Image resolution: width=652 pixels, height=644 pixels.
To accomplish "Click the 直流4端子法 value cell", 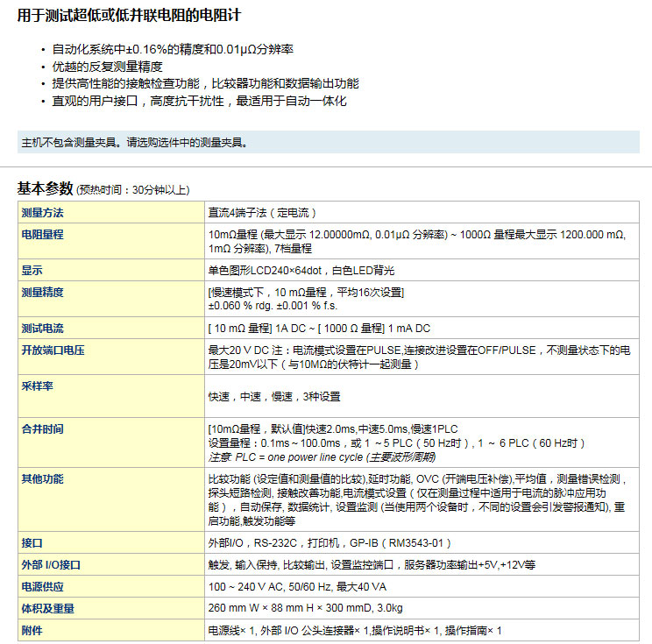I will click(262, 213).
